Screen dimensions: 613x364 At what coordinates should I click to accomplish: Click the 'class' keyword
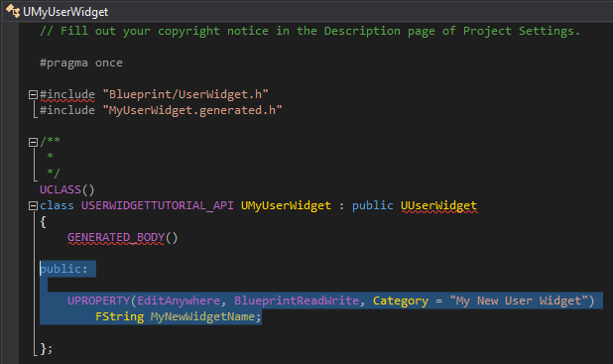pyautogui.click(x=57, y=205)
